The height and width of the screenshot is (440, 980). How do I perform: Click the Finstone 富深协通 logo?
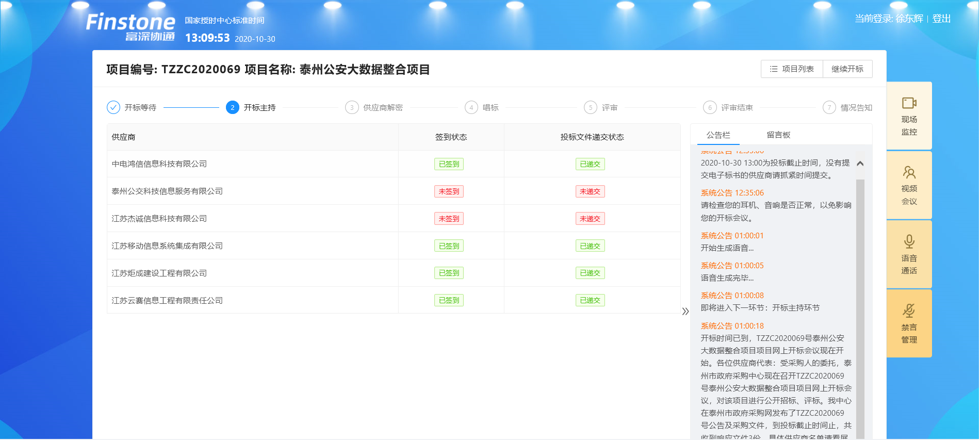coord(130,27)
